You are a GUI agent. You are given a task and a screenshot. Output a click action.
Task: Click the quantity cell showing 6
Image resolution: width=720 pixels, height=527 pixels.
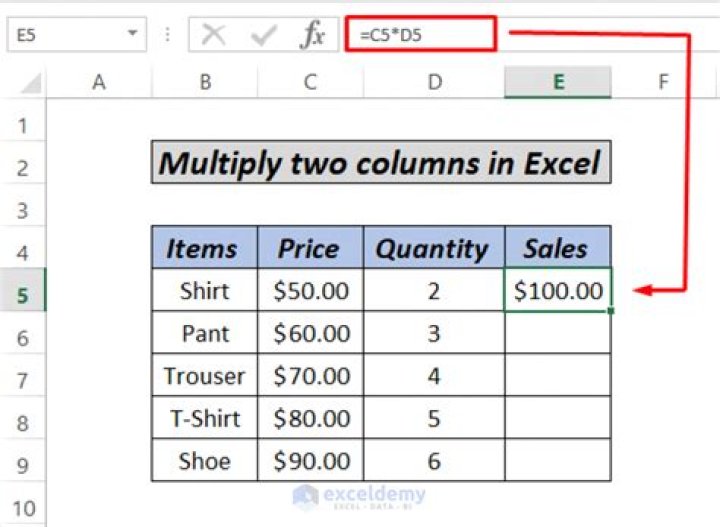434,460
